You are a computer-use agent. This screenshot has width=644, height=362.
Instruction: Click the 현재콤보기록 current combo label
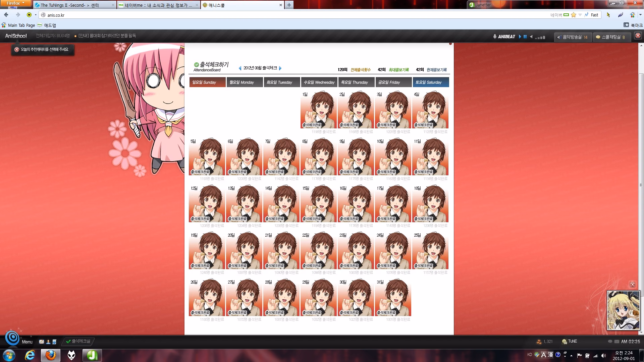click(437, 70)
